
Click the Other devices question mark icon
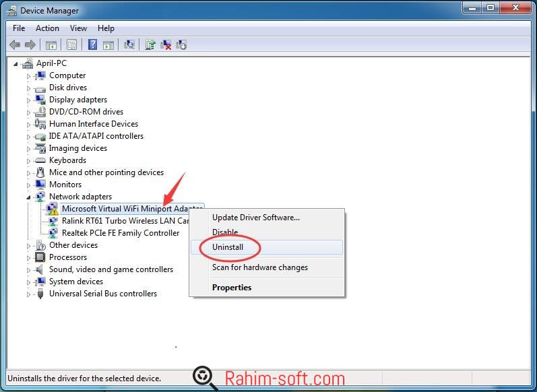[x=40, y=245]
